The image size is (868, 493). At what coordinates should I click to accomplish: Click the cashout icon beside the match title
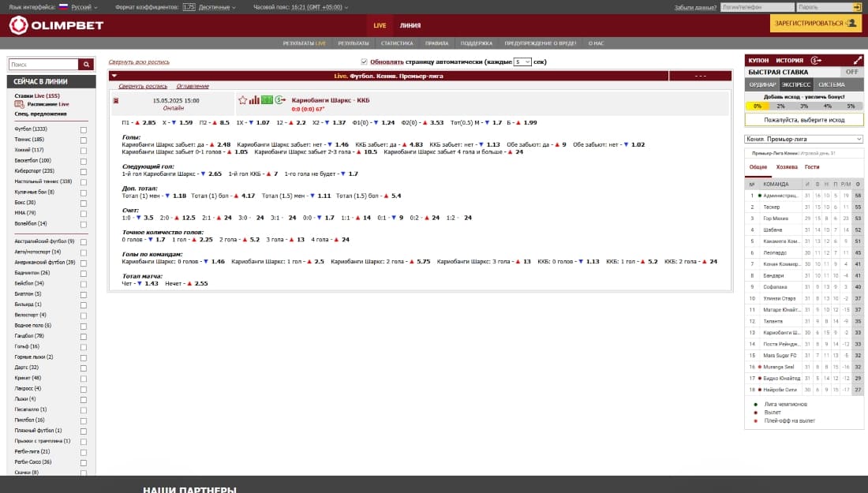[280, 100]
